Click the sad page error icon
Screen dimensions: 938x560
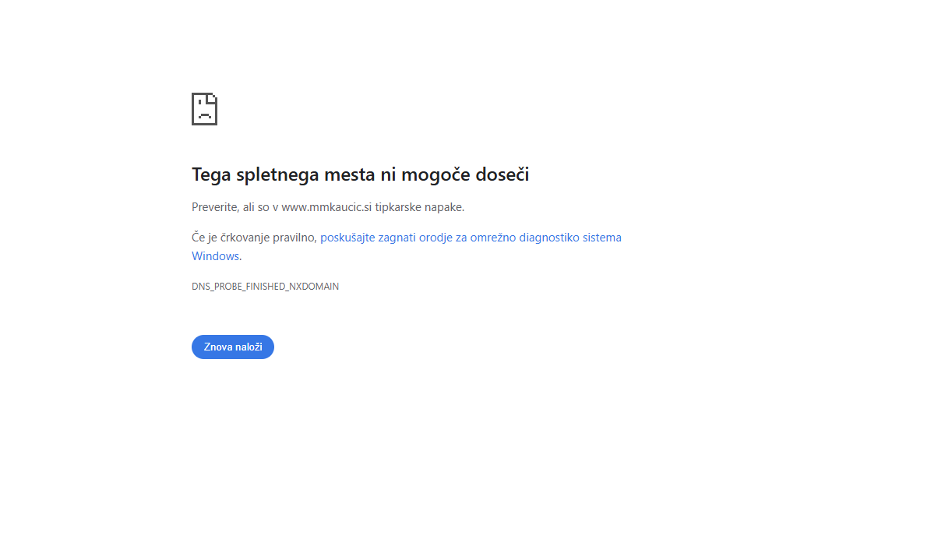[x=204, y=109]
